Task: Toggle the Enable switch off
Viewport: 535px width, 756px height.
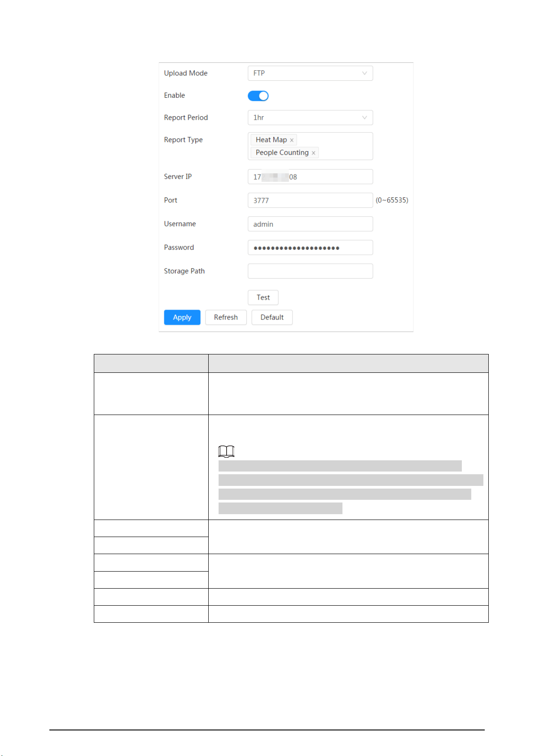Action: click(258, 96)
